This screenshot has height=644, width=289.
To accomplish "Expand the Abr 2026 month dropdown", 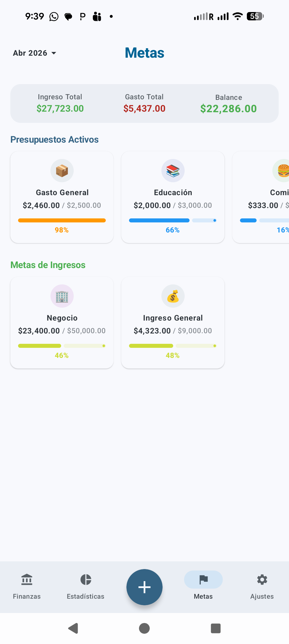I will (x=35, y=53).
